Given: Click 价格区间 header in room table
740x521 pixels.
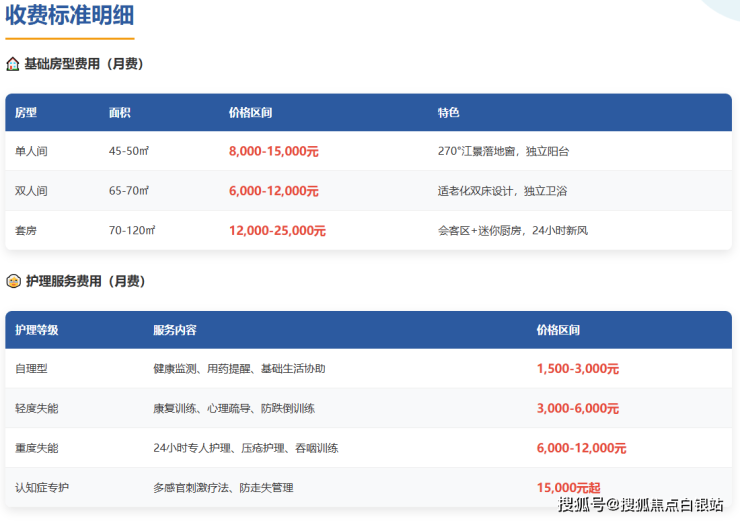Looking at the screenshot, I should [250, 113].
